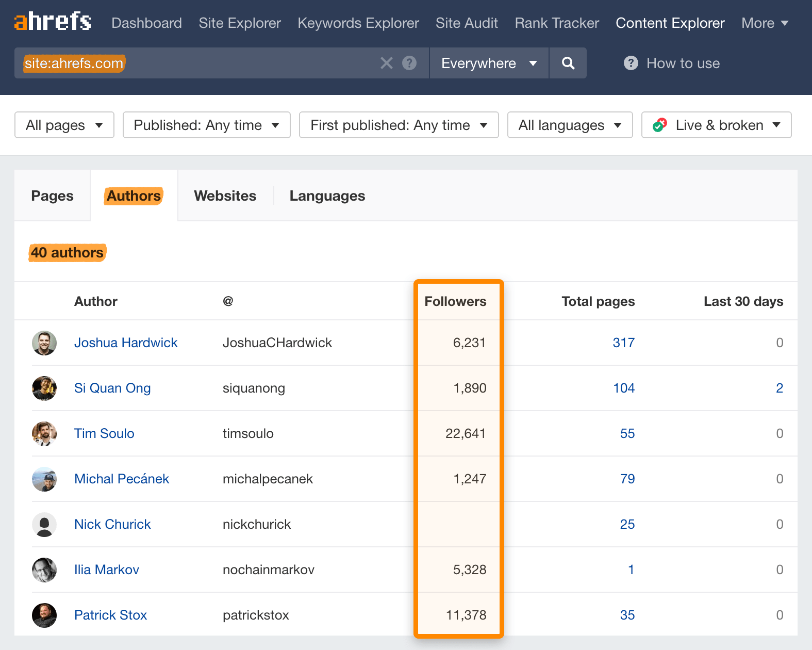Switch to the Pages tab
This screenshot has width=812, height=650.
pos(52,196)
